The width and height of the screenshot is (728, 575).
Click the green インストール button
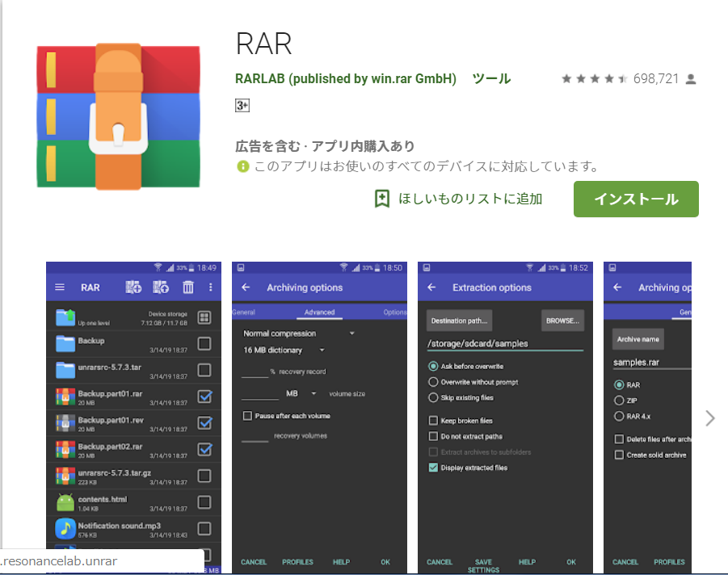(636, 199)
